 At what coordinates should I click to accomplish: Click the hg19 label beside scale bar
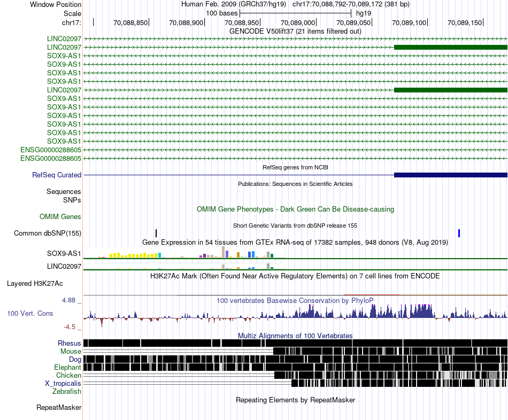(x=364, y=13)
